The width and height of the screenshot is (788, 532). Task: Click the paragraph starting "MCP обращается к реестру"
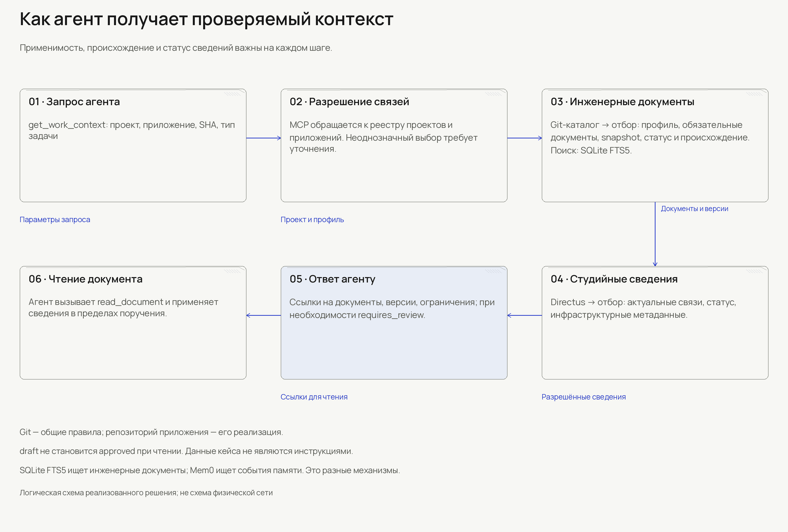383,137
